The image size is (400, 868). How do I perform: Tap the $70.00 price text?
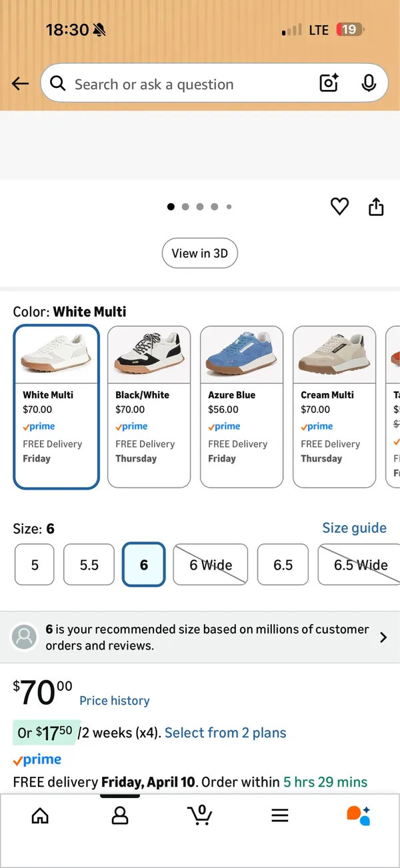43,693
